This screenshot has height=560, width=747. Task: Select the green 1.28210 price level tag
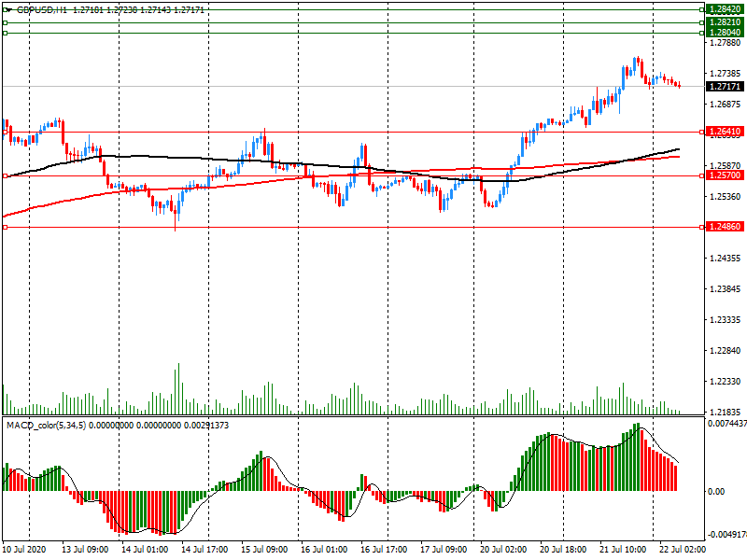coord(724,21)
